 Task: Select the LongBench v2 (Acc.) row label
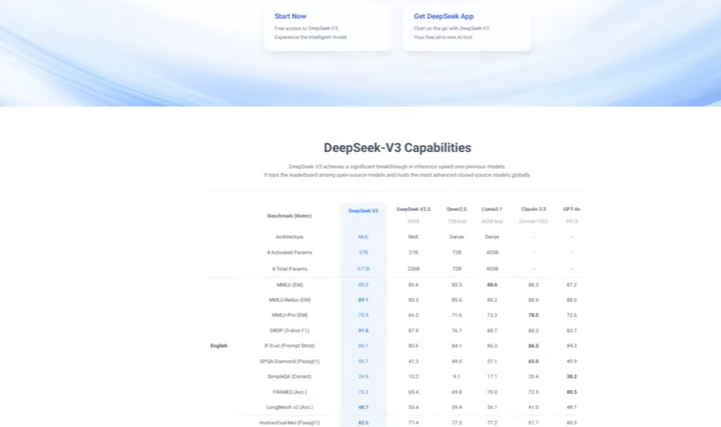click(x=290, y=407)
